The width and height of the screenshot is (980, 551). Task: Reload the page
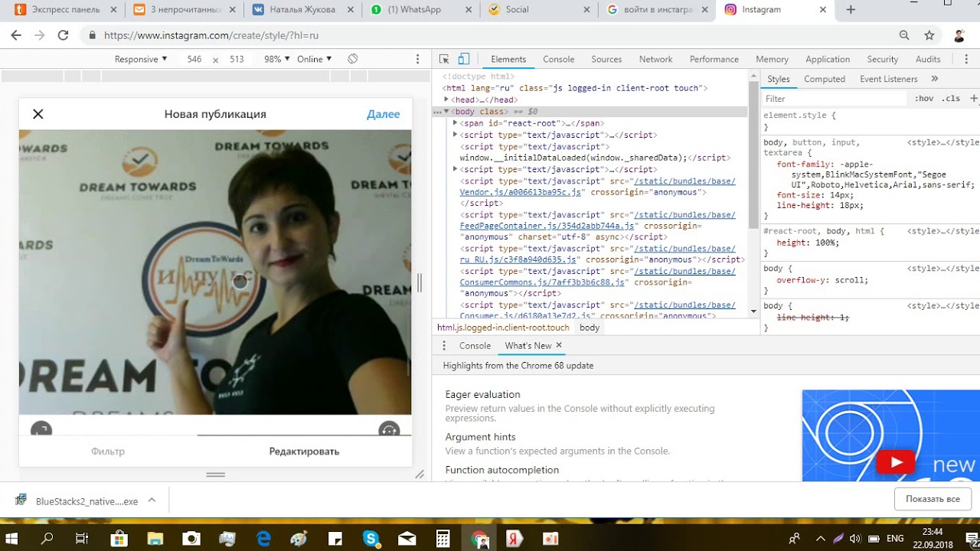(x=63, y=35)
